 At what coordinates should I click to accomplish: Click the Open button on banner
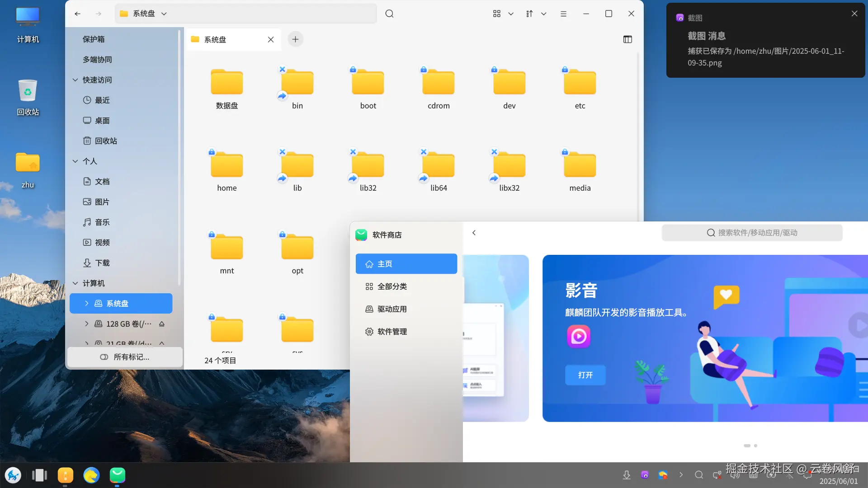point(585,375)
